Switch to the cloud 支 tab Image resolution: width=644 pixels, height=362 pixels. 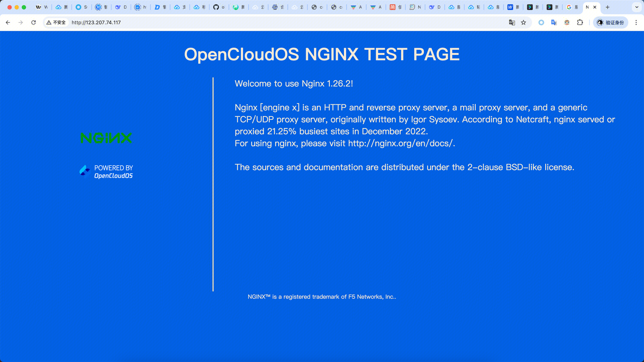pos(180,7)
